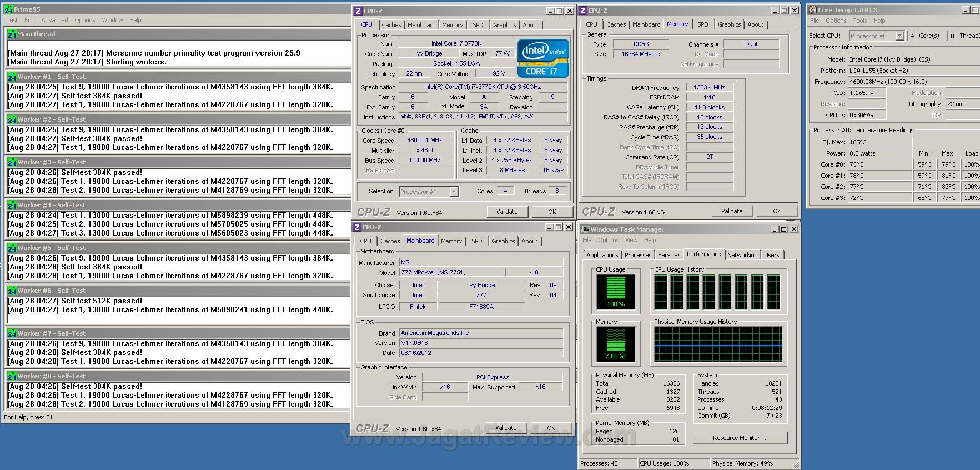Image resolution: width=980 pixels, height=470 pixels.
Task: Open Resource Monitor from Task Manager
Action: tap(740, 438)
